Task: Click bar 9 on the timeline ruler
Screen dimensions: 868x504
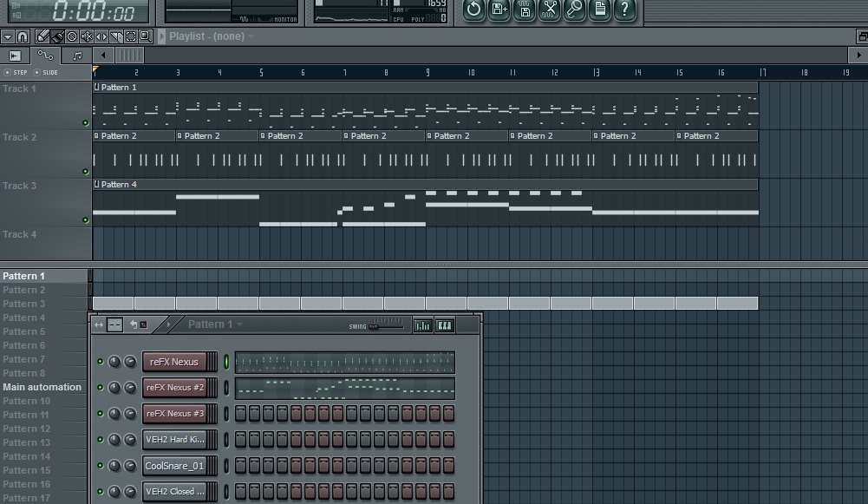Action: 427,73
